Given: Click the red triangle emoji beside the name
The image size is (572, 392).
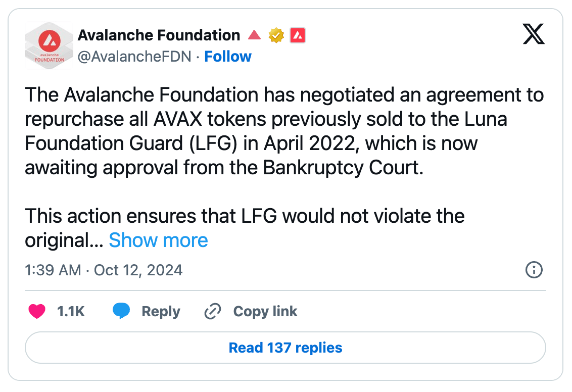Looking at the screenshot, I should point(255,35).
